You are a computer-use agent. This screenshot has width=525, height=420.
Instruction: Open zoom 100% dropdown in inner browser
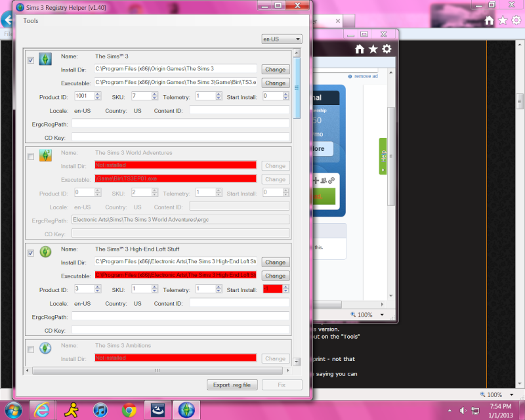tap(382, 315)
